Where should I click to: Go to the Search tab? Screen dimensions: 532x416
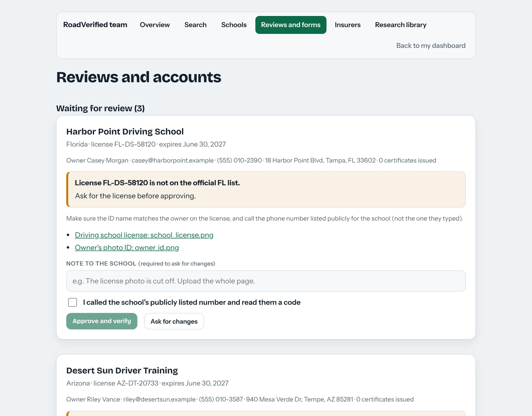195,25
